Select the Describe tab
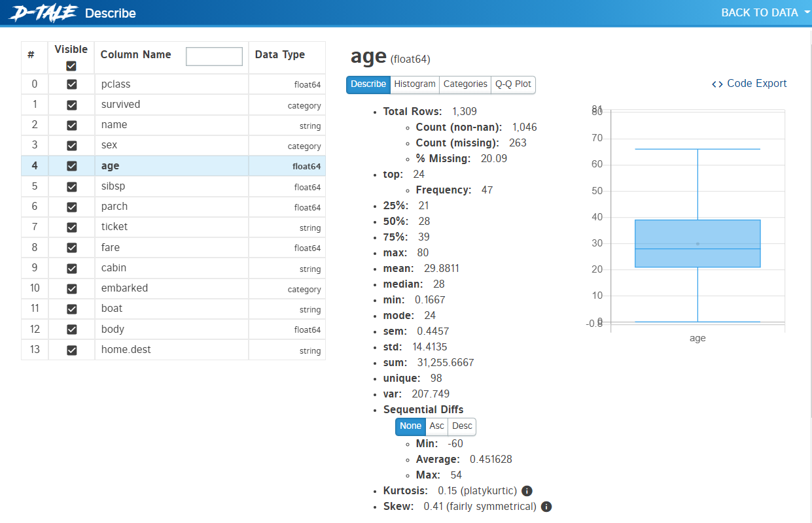812x523 pixels. pyautogui.click(x=368, y=84)
